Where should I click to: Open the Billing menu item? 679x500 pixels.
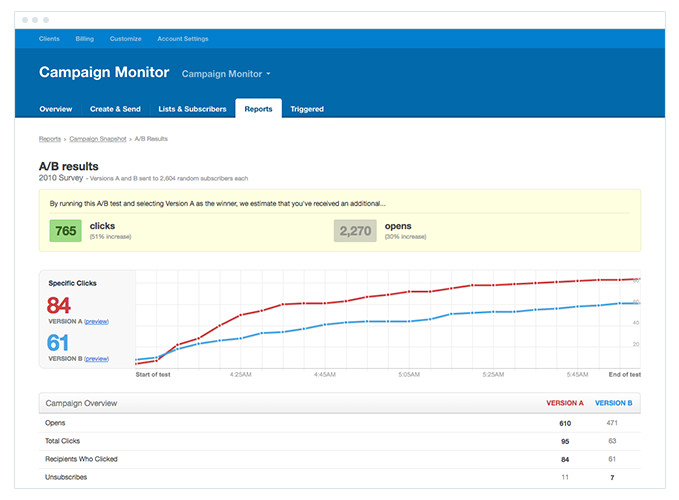(84, 39)
